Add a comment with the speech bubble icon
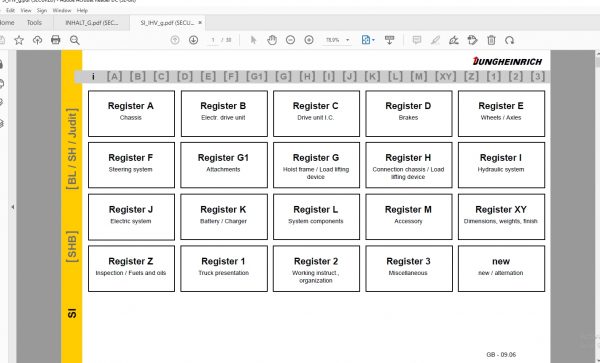This screenshot has width=600, height=363. tap(417, 40)
